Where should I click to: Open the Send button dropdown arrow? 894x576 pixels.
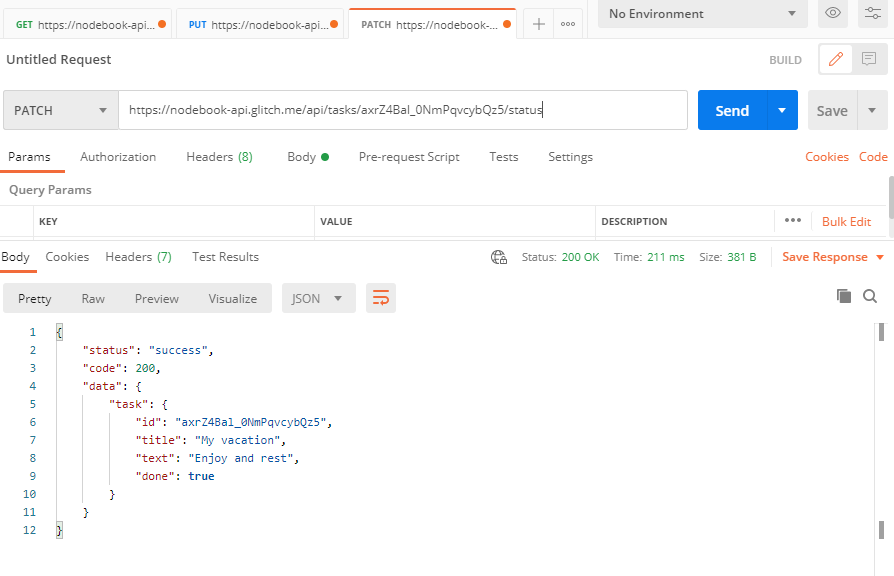pyautogui.click(x=782, y=111)
